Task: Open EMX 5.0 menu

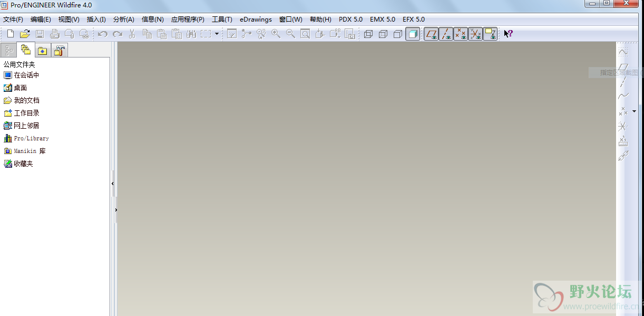Action: (x=383, y=19)
